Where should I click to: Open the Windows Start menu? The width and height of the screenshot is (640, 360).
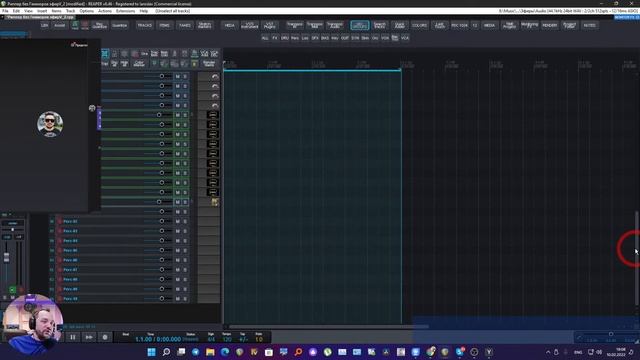click(151, 352)
